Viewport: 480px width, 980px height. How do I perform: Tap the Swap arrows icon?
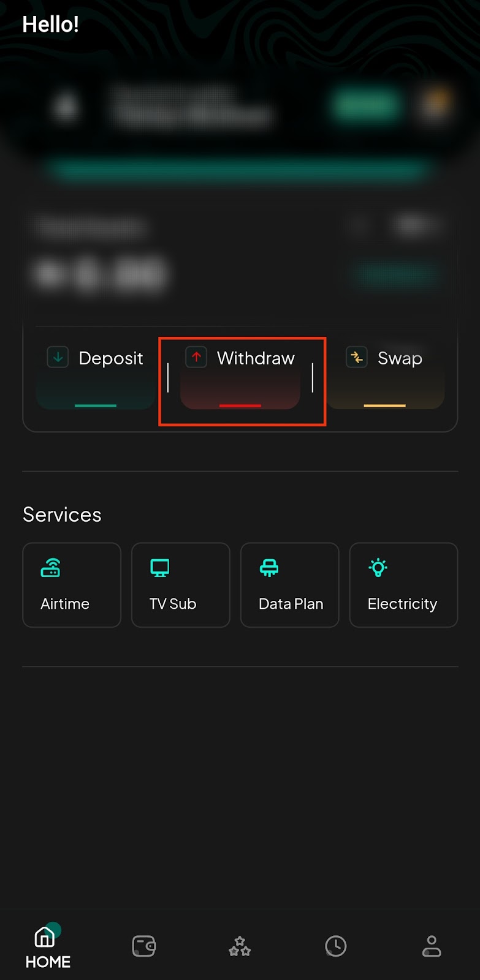(x=357, y=357)
